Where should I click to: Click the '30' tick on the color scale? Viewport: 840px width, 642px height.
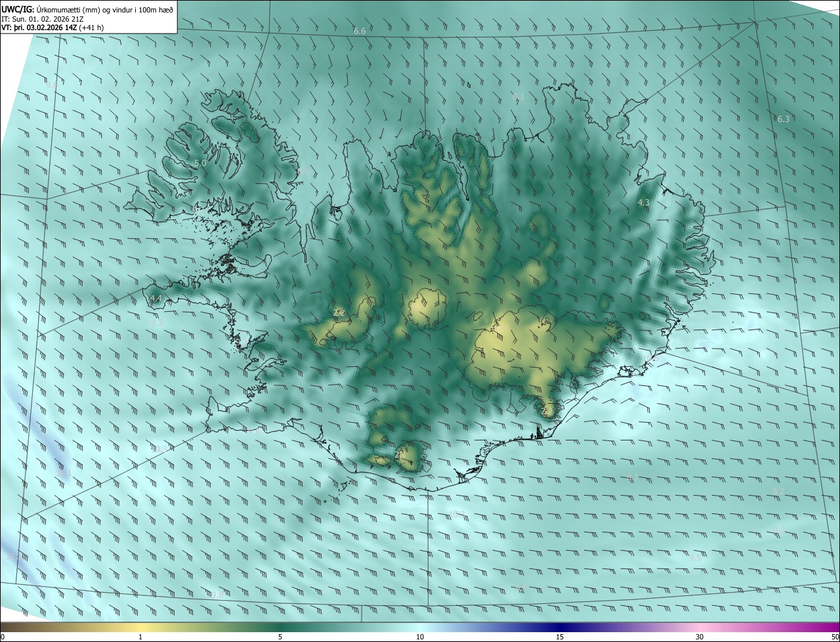(x=700, y=637)
